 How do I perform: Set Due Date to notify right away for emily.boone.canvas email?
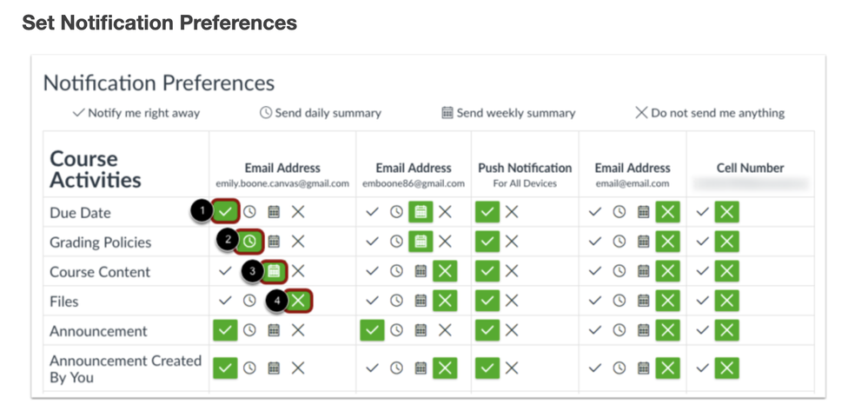click(x=225, y=211)
